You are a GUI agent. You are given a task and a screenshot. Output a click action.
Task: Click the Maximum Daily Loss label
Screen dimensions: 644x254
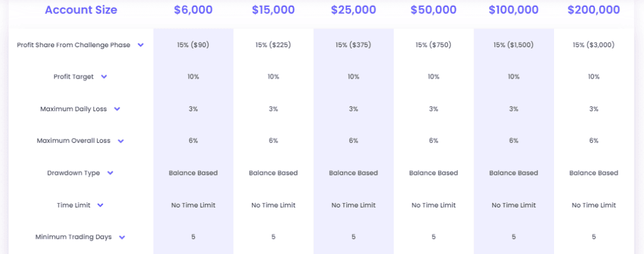pyautogui.click(x=74, y=109)
